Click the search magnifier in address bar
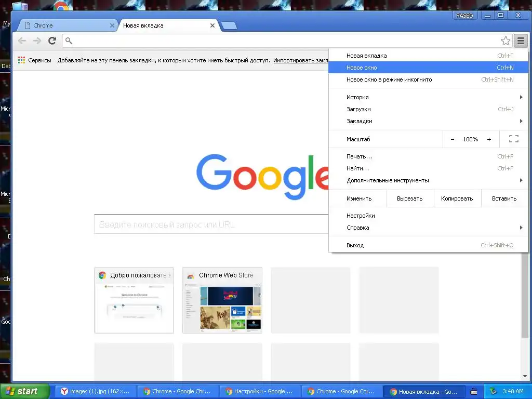Viewport: 532px width, 399px height. pyautogui.click(x=69, y=41)
